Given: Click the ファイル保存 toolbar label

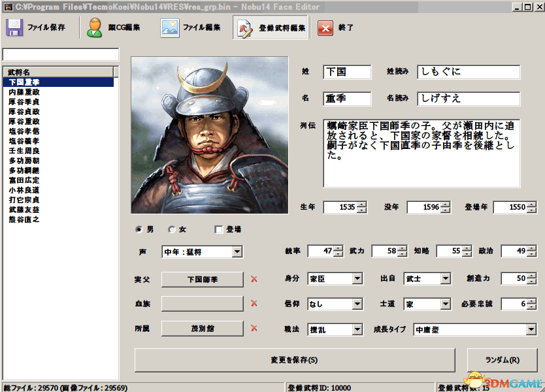Looking at the screenshot, I should [x=46, y=27].
